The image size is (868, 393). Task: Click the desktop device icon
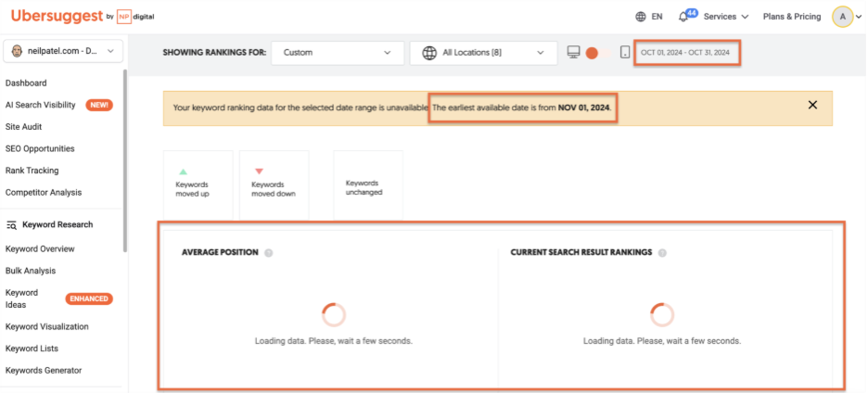[x=573, y=52]
